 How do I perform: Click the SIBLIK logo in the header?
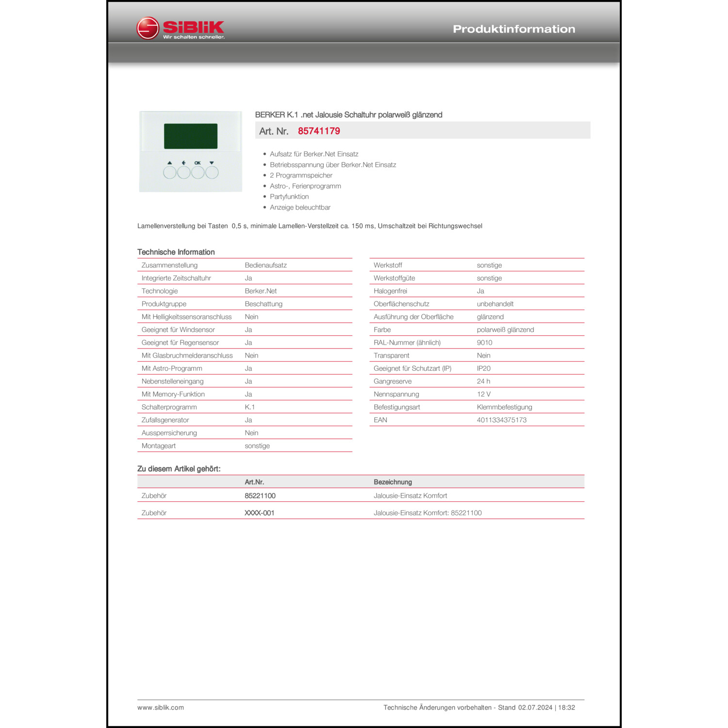[181, 29]
